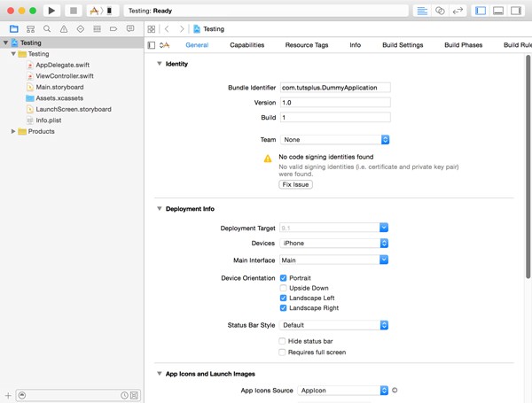Collapse the Testing project root

click(x=5, y=43)
